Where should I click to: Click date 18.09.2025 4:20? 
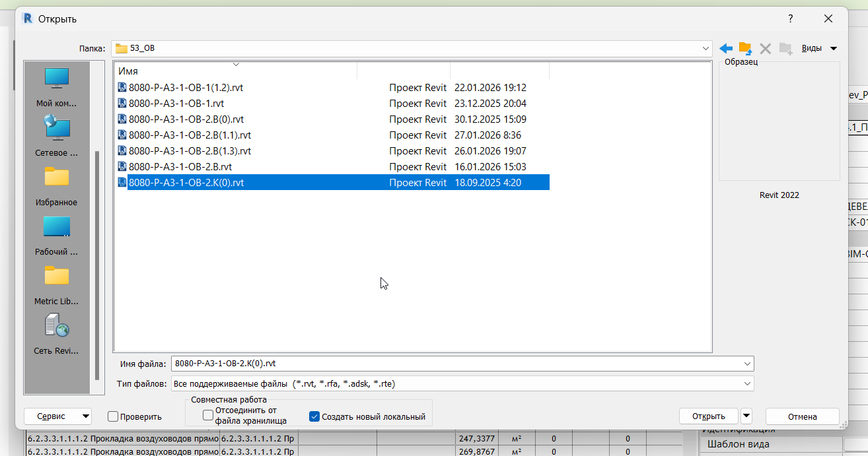(488, 182)
